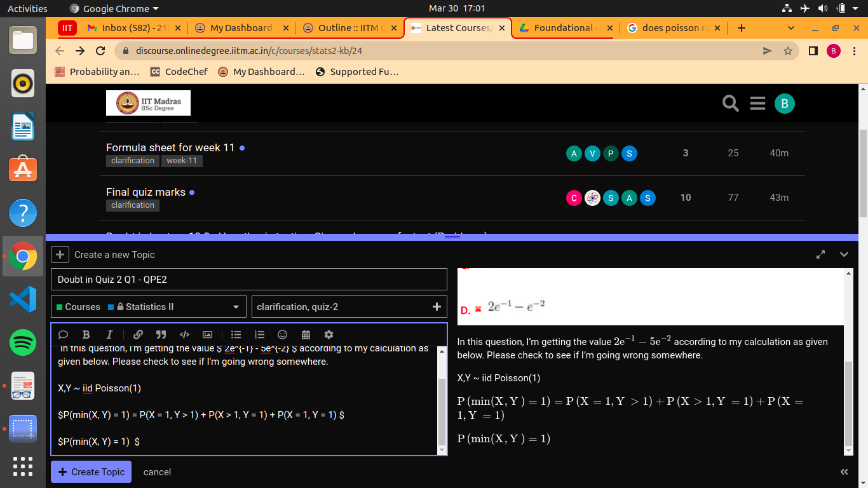
Task: Open the Final quiz marks topic
Action: pos(146,192)
